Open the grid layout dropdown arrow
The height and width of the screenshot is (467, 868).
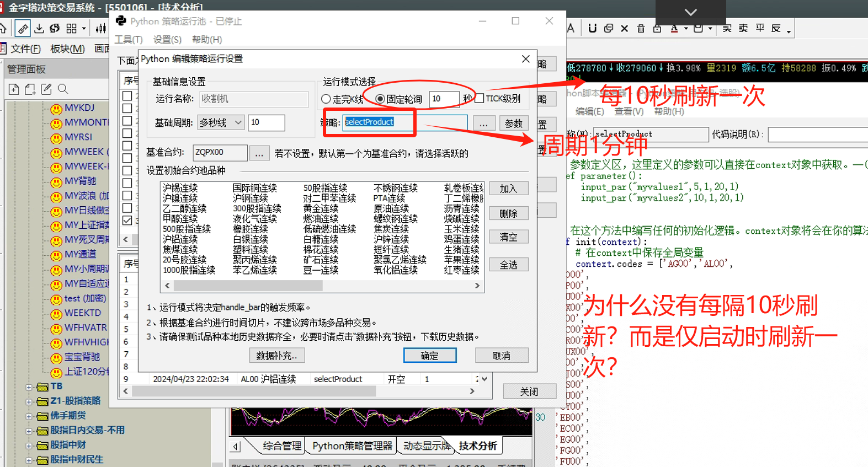(x=84, y=29)
